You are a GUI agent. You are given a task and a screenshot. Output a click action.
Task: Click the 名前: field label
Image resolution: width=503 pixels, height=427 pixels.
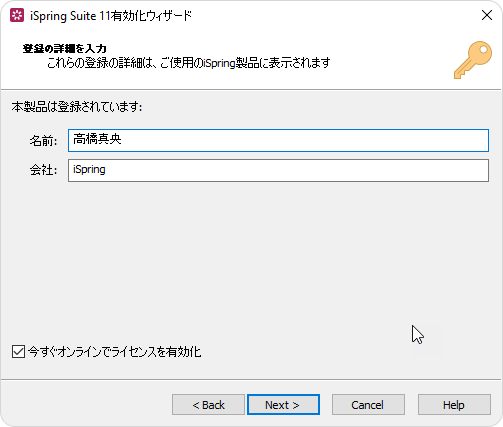click(x=43, y=141)
